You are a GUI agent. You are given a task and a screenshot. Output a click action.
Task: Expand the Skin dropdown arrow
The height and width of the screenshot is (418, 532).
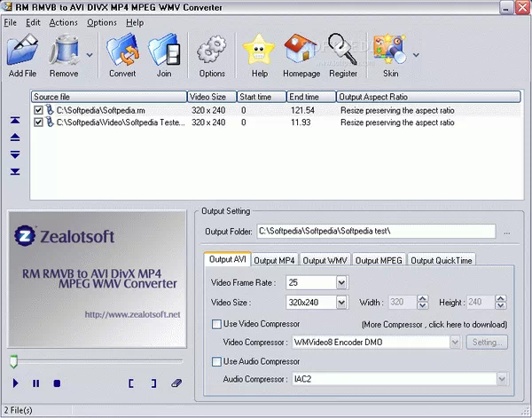point(416,55)
